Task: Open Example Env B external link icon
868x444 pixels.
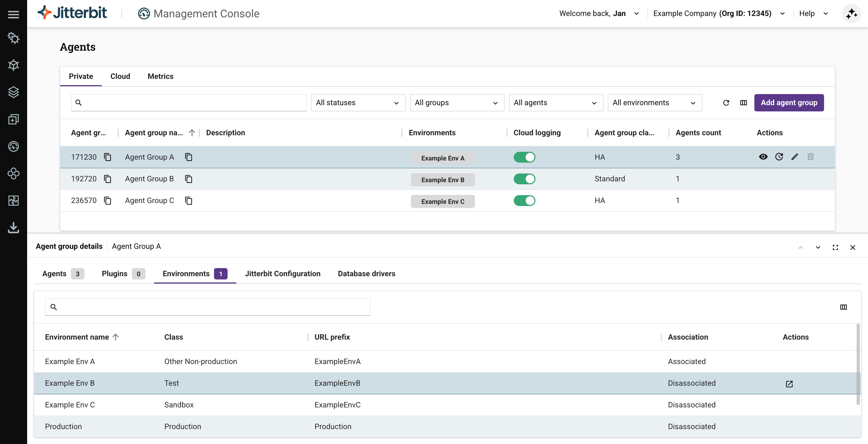Action: pos(789,384)
